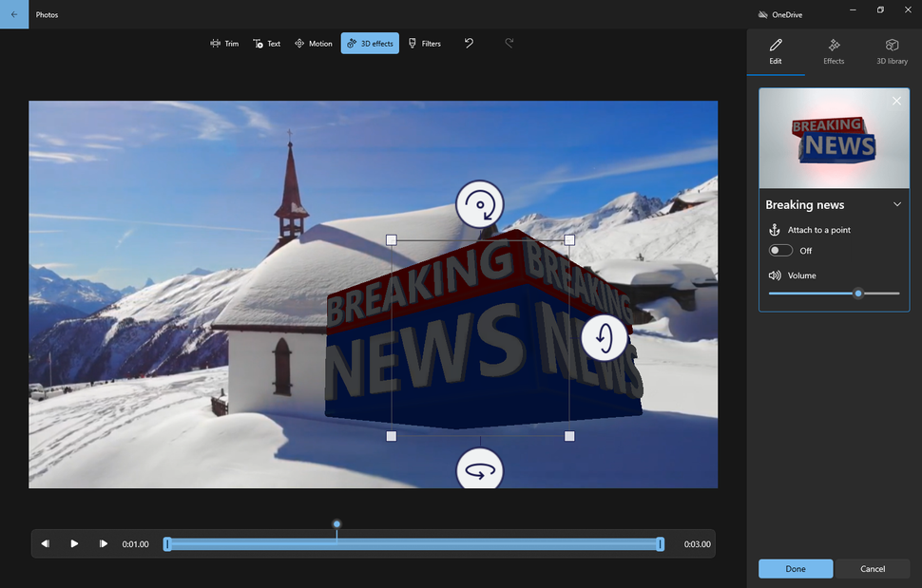922x588 pixels.
Task: Open the Motion tool
Action: [314, 43]
